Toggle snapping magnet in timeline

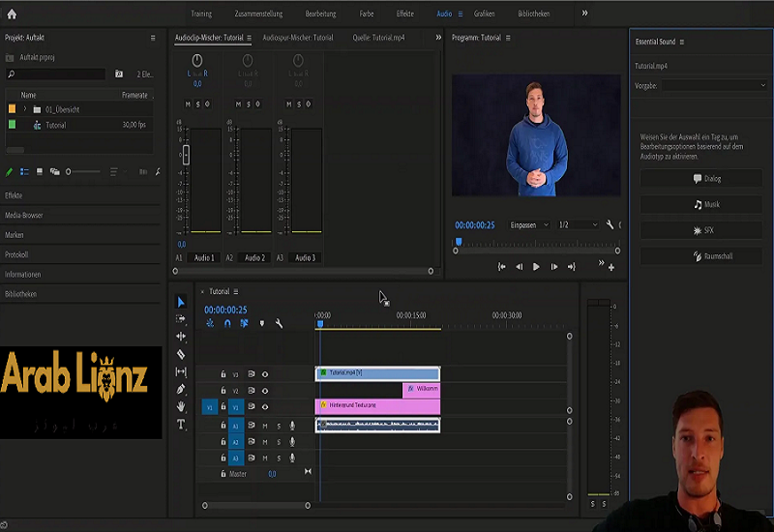[x=227, y=324]
